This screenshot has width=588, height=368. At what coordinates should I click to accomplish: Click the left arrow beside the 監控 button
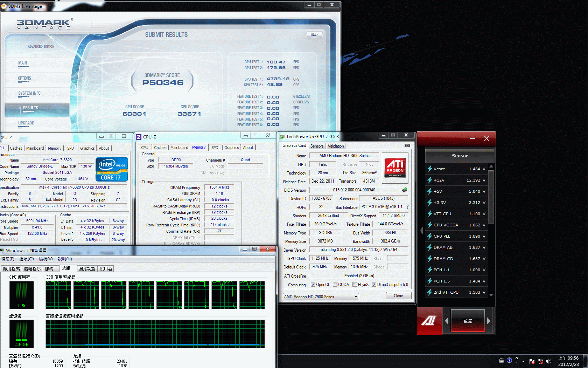[447, 321]
